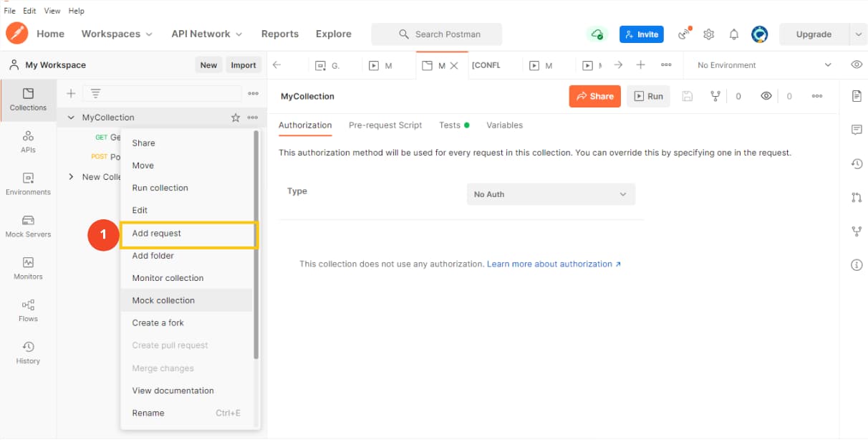Image resolution: width=868 pixels, height=440 pixels.
Task: Expand the New Collection tree item
Action: tap(70, 176)
